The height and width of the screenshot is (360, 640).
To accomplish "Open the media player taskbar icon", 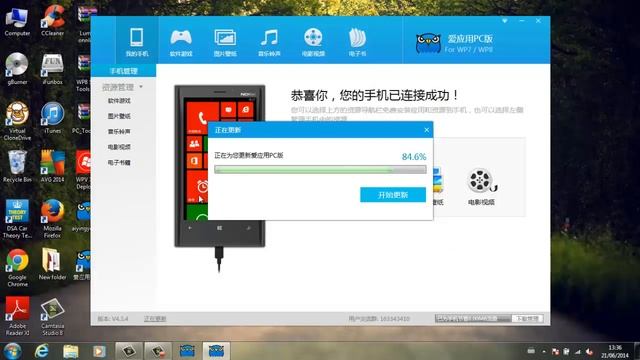I will 99,351.
